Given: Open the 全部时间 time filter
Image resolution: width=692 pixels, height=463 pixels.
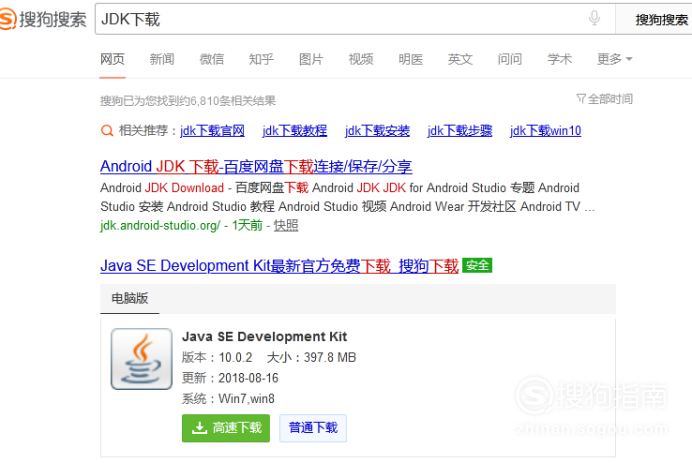Looking at the screenshot, I should 605,99.
